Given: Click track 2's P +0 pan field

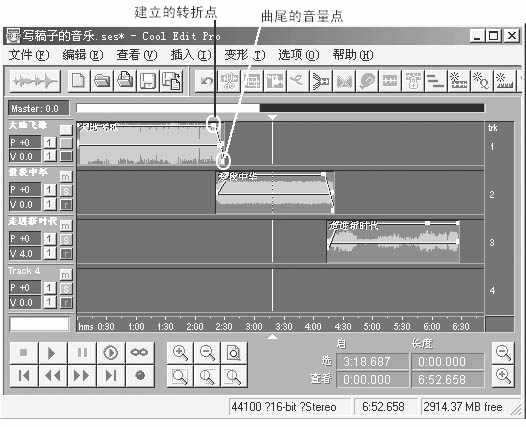Looking at the screenshot, I should [x=25, y=190].
